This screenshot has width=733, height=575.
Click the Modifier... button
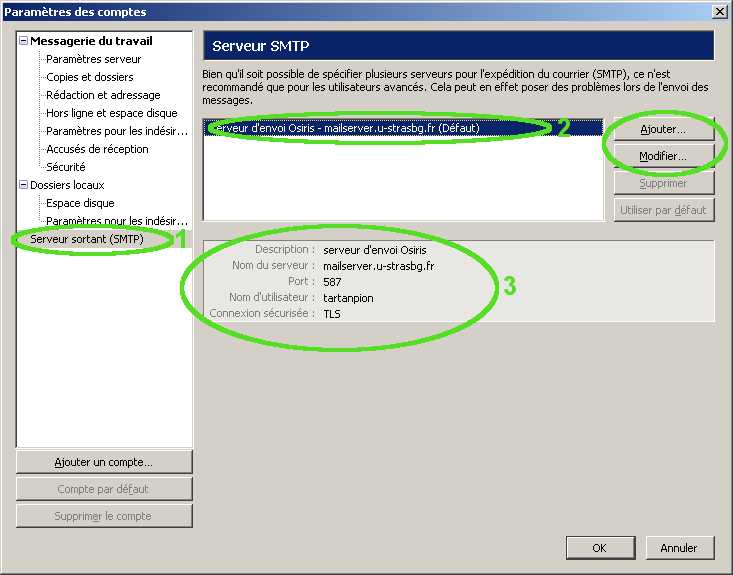coord(663,156)
